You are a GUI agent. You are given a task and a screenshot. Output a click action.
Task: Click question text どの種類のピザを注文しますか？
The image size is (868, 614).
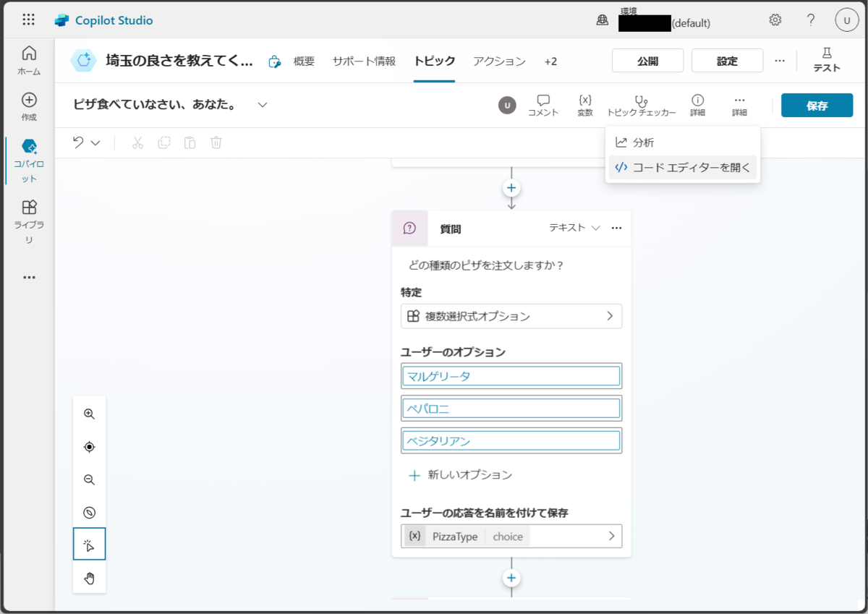click(x=485, y=265)
